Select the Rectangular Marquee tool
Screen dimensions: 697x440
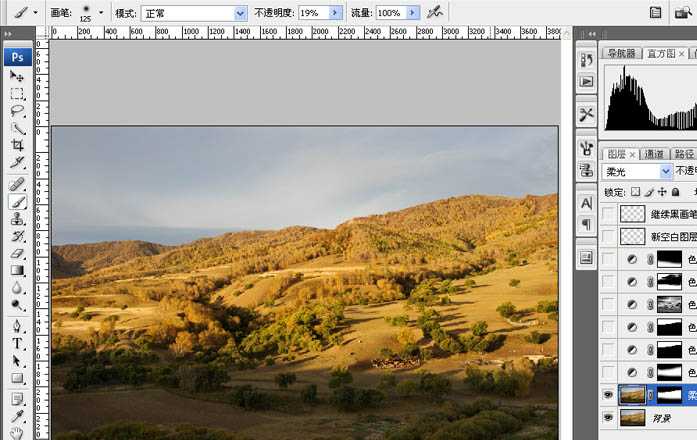click(17, 94)
